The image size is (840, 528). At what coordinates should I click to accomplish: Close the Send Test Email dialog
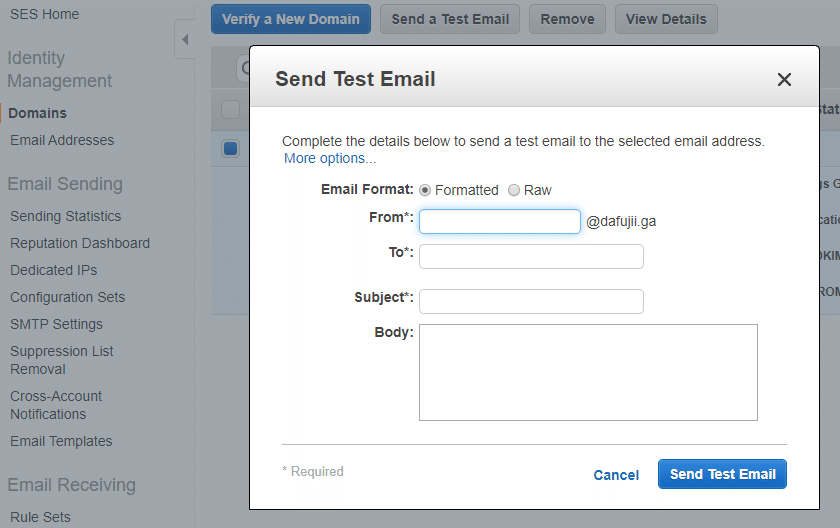[x=784, y=80]
